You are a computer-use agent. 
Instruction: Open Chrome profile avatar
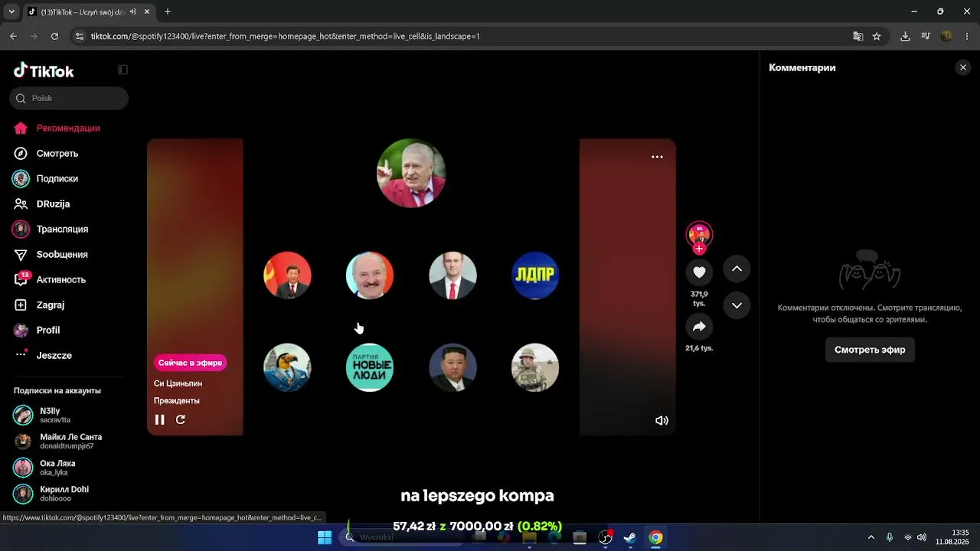(946, 36)
